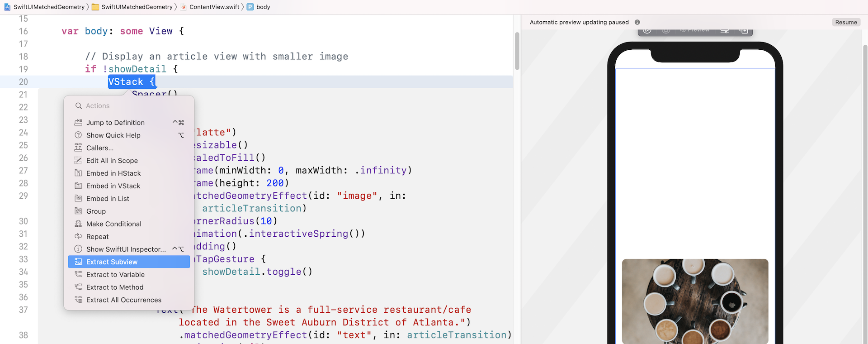
Task: Open the body property breadcrumb
Action: tap(259, 7)
